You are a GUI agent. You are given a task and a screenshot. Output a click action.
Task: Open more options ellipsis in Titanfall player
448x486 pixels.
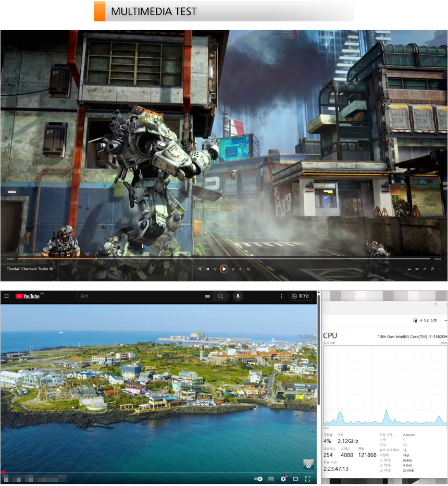pos(440,269)
